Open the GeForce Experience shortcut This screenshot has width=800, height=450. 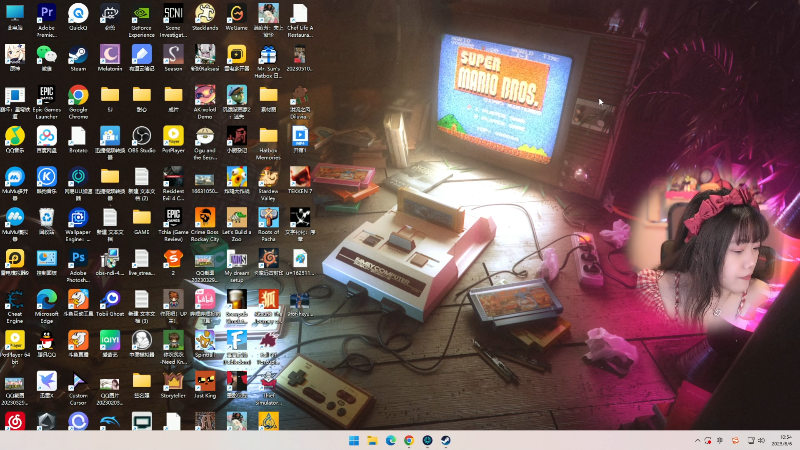141,20
